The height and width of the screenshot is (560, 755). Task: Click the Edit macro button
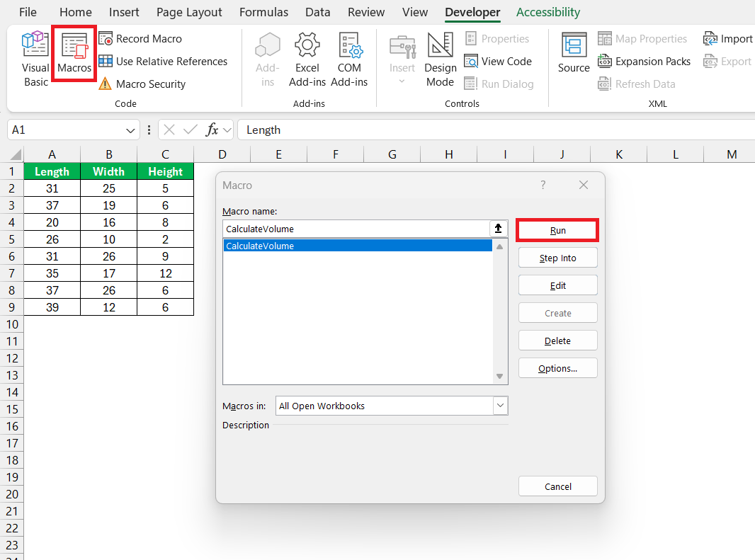[557, 285]
